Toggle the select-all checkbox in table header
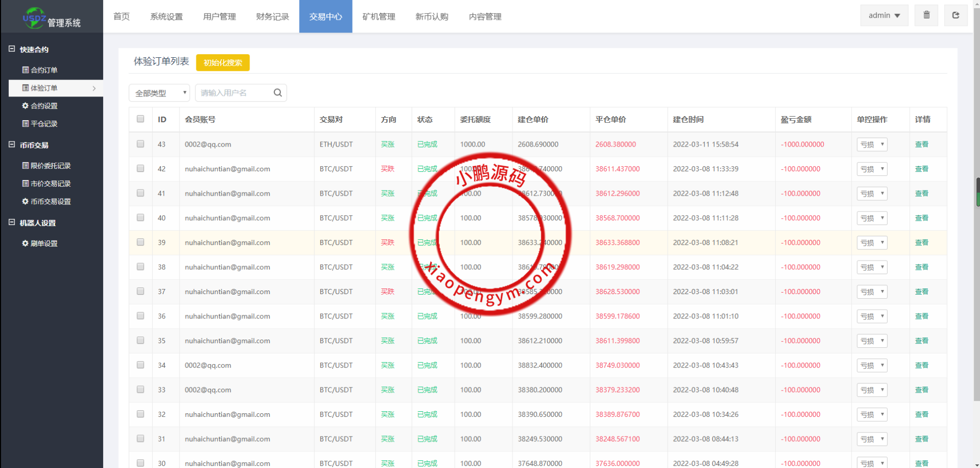The width and height of the screenshot is (980, 468). click(x=140, y=119)
